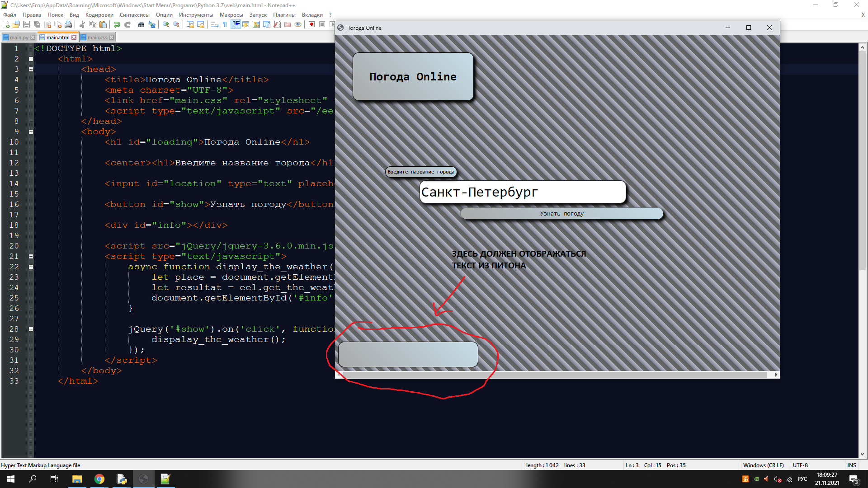Click the Введите название города label
868x488 pixels.
tap(420, 172)
